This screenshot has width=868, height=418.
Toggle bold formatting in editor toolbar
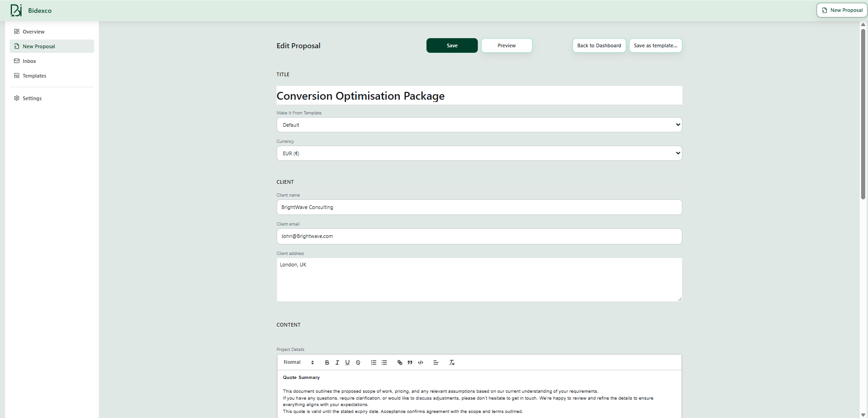pyautogui.click(x=327, y=362)
